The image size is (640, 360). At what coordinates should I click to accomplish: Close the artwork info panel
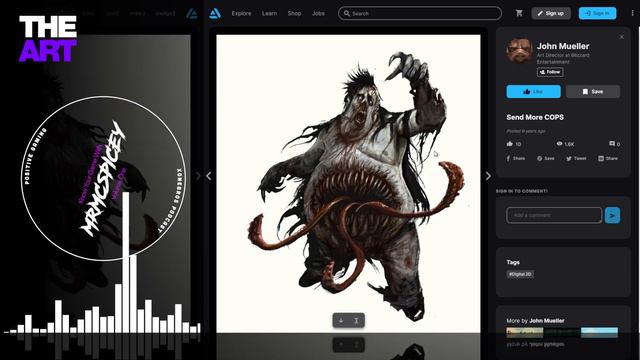[622, 37]
